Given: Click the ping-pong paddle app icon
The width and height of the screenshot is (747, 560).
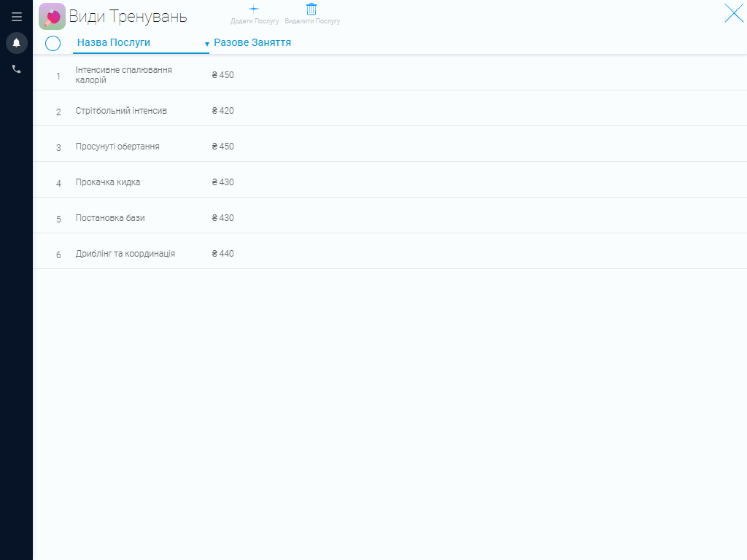Looking at the screenshot, I should pyautogui.click(x=52, y=16).
